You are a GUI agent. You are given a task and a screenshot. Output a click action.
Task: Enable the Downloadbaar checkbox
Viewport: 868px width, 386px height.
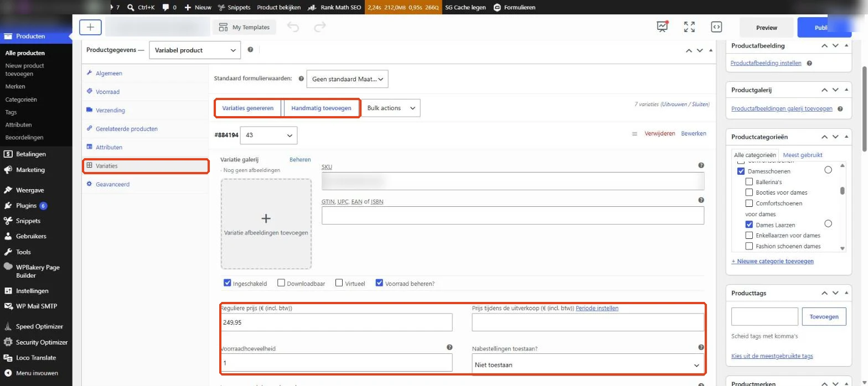click(281, 283)
